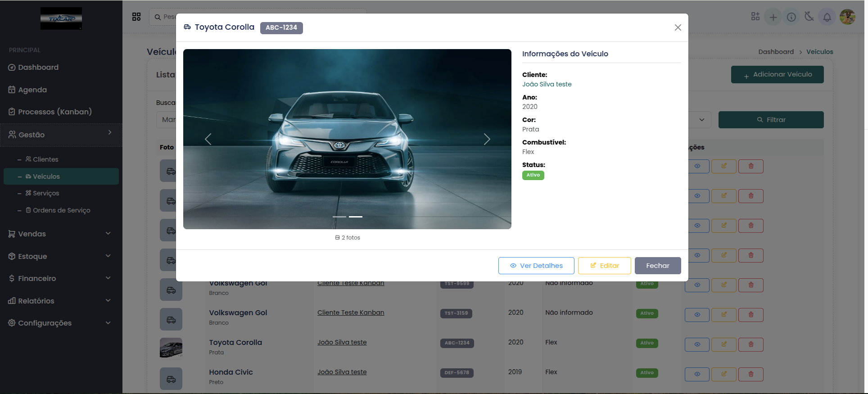
Task: Click the info circle icon in header
Action: coord(791,17)
